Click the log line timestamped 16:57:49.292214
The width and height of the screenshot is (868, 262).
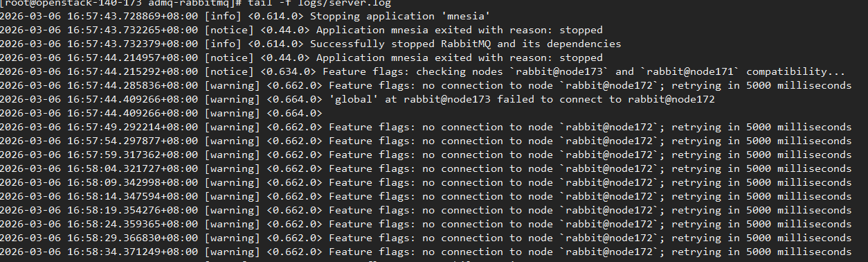pyautogui.click(x=426, y=127)
